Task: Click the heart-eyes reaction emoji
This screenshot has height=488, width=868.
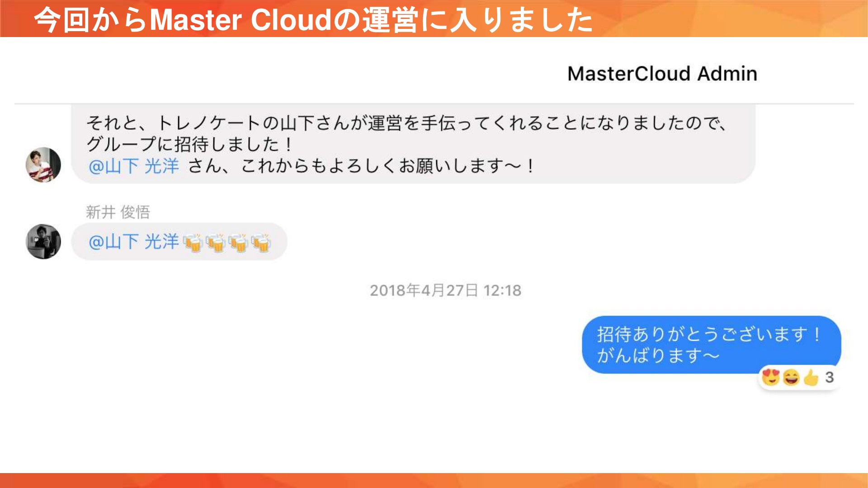Action: [x=770, y=377]
